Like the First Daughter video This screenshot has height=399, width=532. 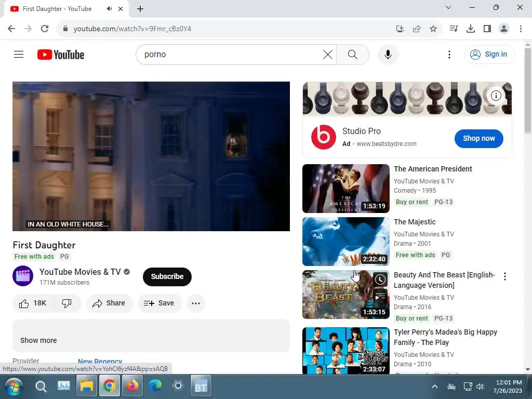coord(33,303)
